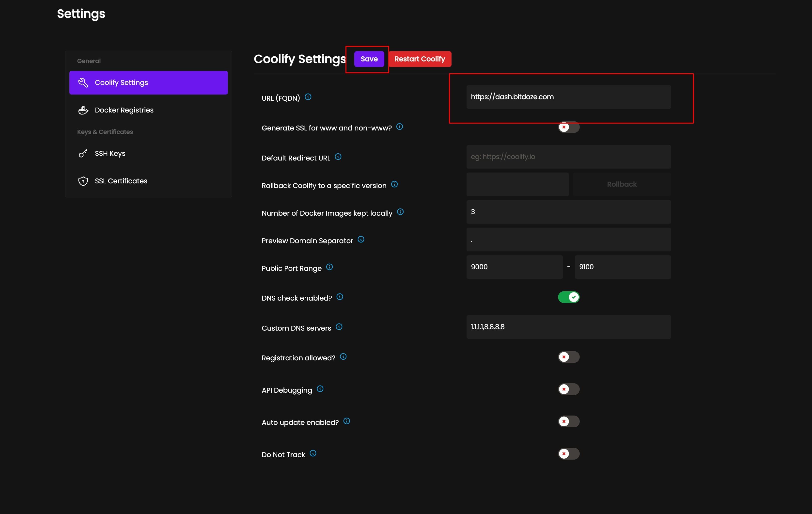Click the Save button
The width and height of the screenshot is (812, 514).
369,59
